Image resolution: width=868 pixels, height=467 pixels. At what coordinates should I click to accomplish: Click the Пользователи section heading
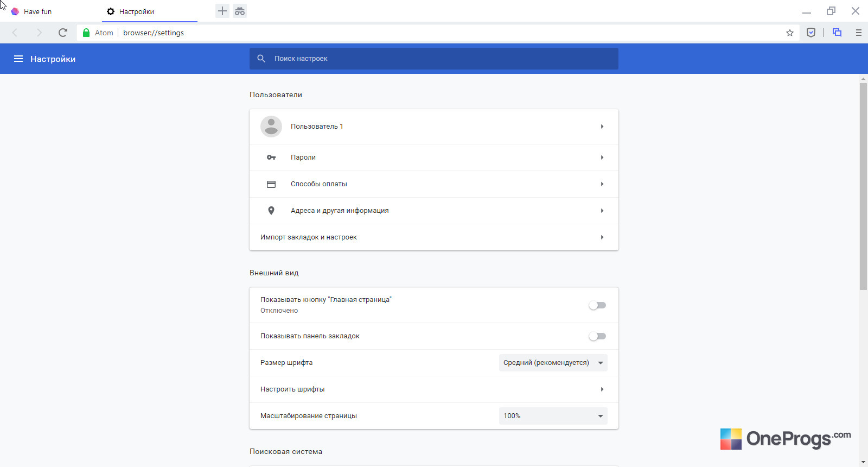pos(276,94)
